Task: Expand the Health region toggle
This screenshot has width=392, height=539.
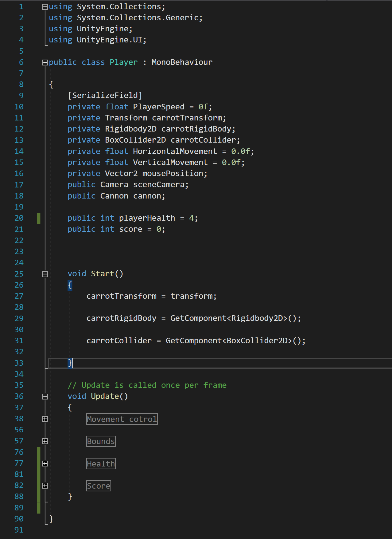Action: click(x=45, y=463)
